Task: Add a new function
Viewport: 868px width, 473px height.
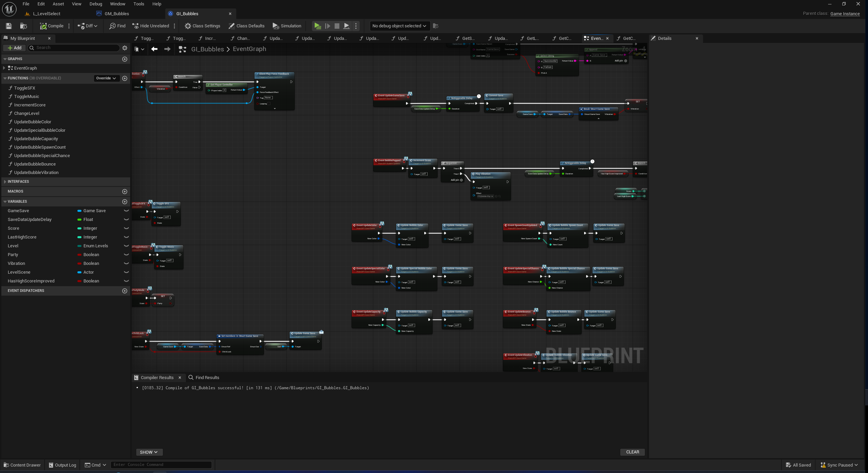Action: (x=125, y=78)
